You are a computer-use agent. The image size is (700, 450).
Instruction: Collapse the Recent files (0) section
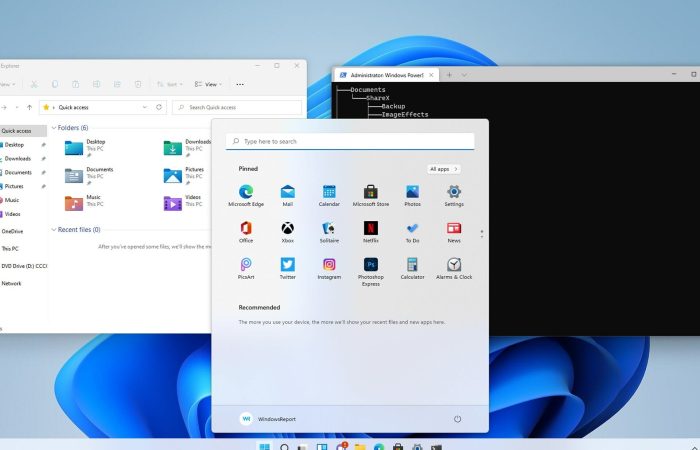(54, 229)
